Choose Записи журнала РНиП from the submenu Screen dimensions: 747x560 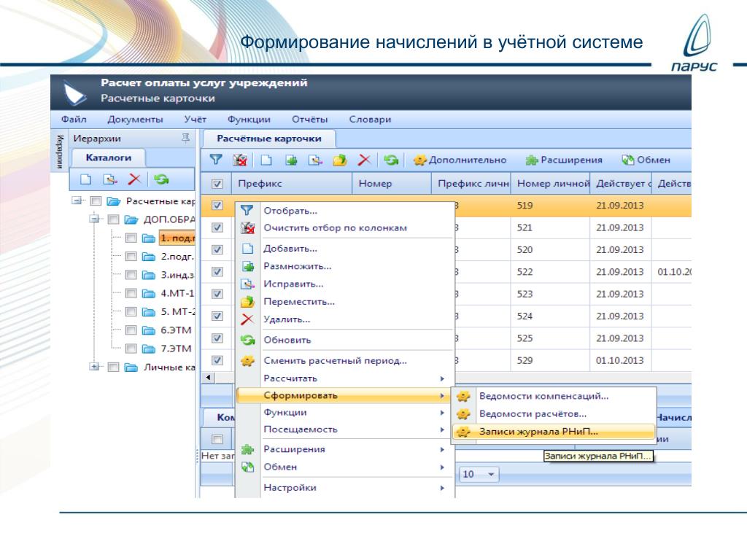[x=553, y=432]
